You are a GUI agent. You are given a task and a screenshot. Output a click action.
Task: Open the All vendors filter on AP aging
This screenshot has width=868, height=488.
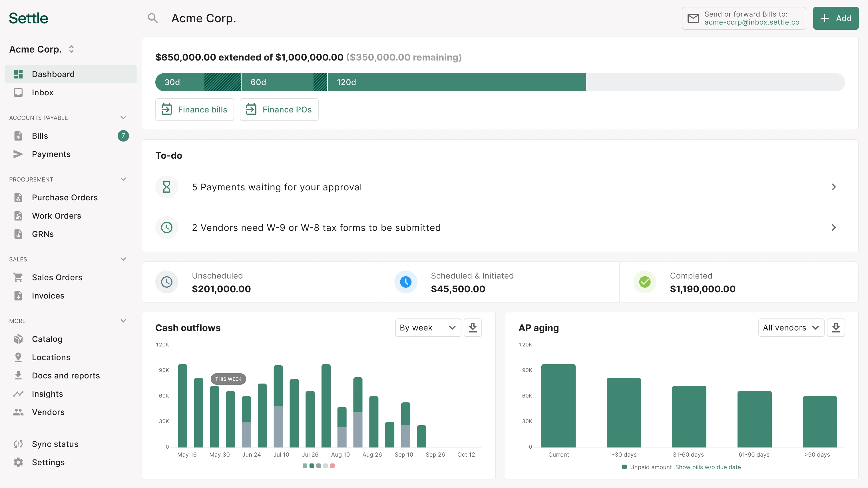pyautogui.click(x=791, y=327)
